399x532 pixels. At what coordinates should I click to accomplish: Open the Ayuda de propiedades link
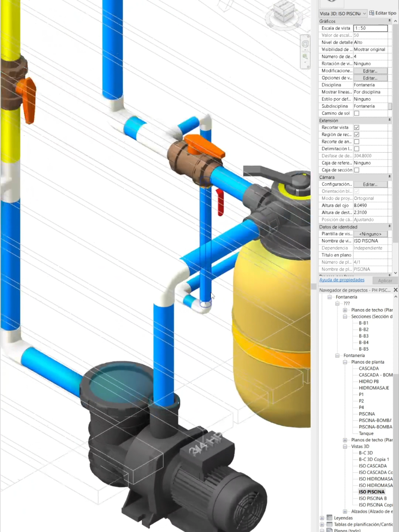coord(342,280)
